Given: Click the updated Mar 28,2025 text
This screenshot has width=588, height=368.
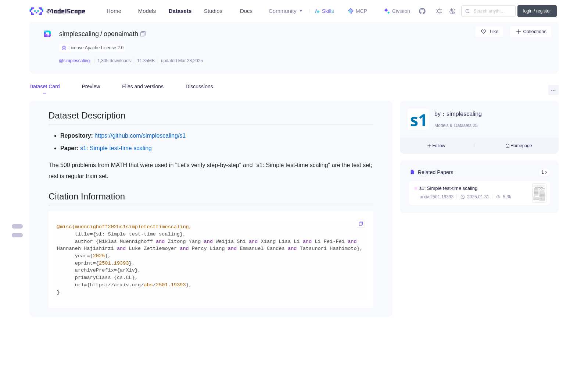Looking at the screenshot, I should (x=182, y=61).
